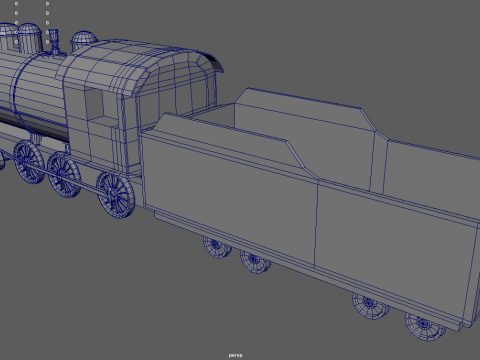This screenshot has height=360, width=480.
Task: Select the middle locomotive drive wheel
Action: pyautogui.click(x=64, y=174)
